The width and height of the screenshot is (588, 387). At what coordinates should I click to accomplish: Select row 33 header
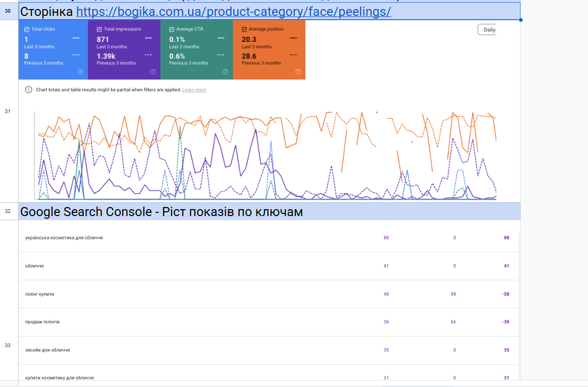(x=7, y=346)
